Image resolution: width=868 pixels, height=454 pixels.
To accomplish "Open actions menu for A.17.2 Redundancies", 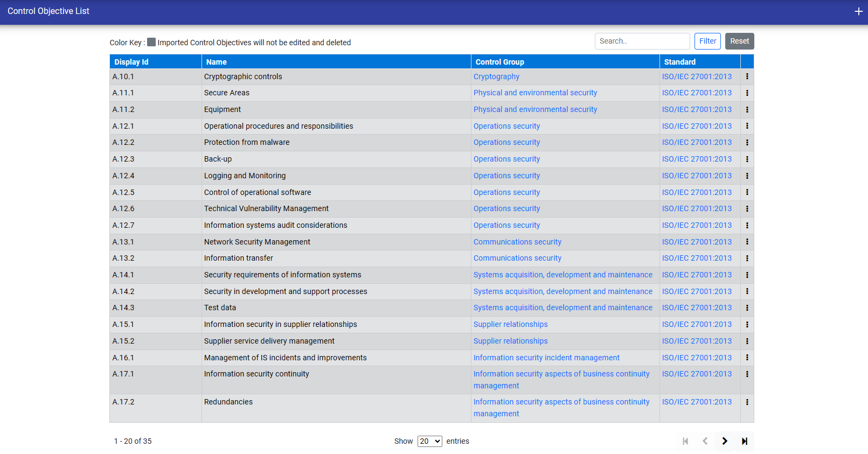I will point(747,402).
